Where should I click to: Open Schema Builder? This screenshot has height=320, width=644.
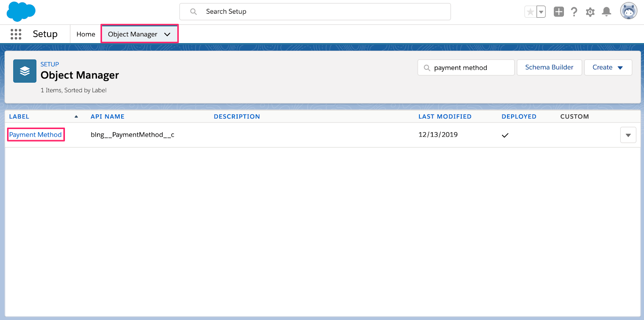pos(549,67)
